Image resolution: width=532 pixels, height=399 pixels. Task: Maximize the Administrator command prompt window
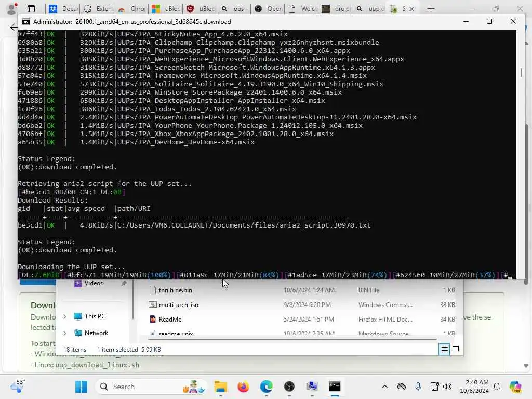click(x=489, y=21)
